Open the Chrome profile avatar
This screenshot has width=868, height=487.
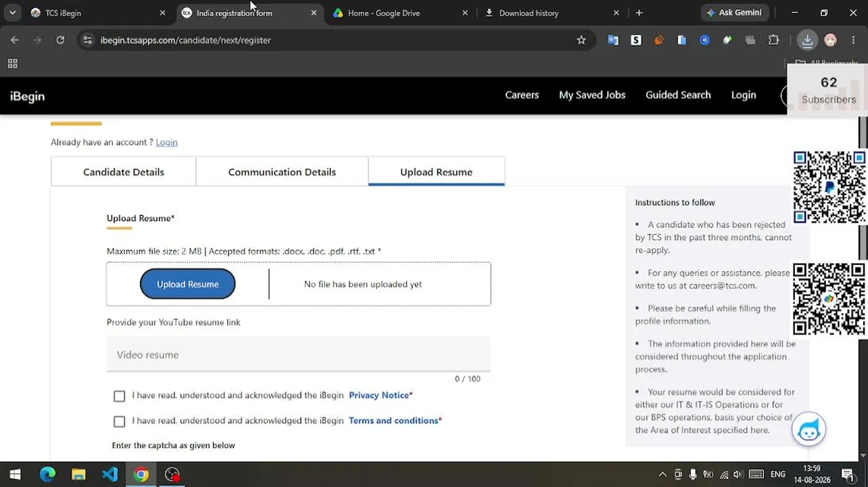point(831,40)
